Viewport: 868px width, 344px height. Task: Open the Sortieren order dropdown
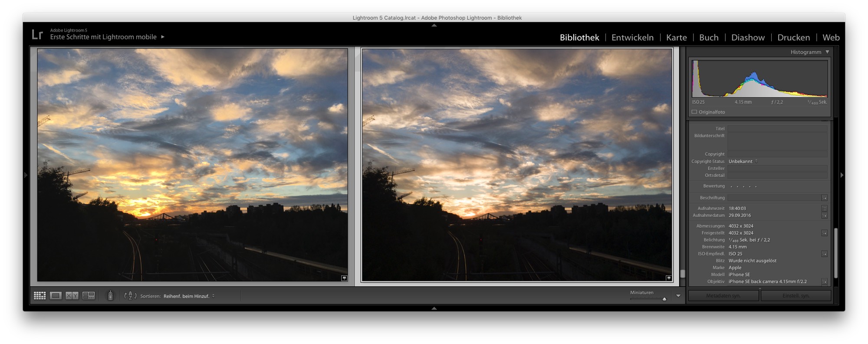[x=189, y=296]
